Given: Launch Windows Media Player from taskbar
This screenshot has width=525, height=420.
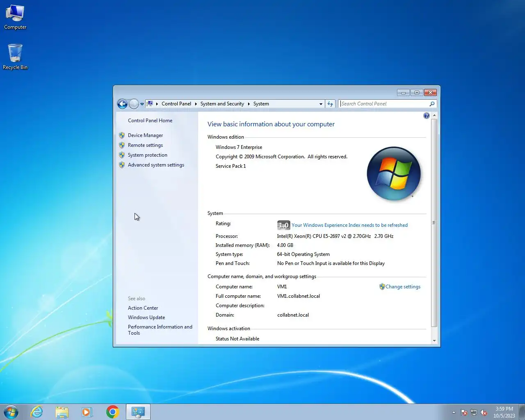Looking at the screenshot, I should click(87, 412).
